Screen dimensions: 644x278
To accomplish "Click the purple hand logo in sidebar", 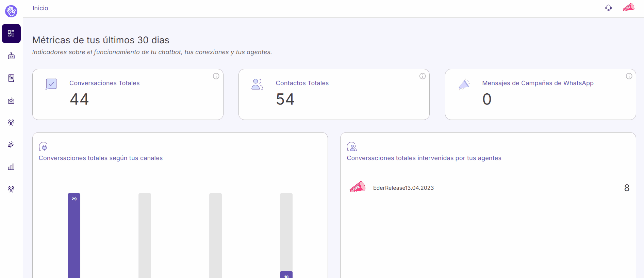I will (x=11, y=11).
